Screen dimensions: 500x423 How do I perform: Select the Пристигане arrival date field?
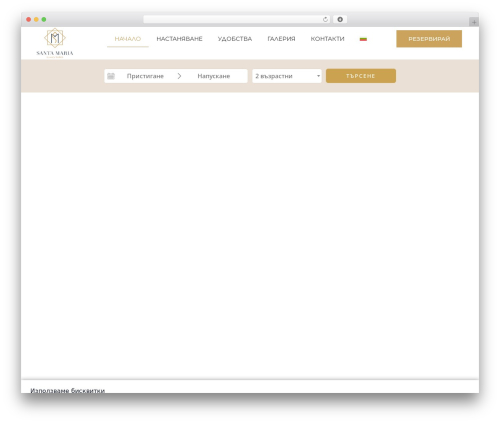click(145, 76)
